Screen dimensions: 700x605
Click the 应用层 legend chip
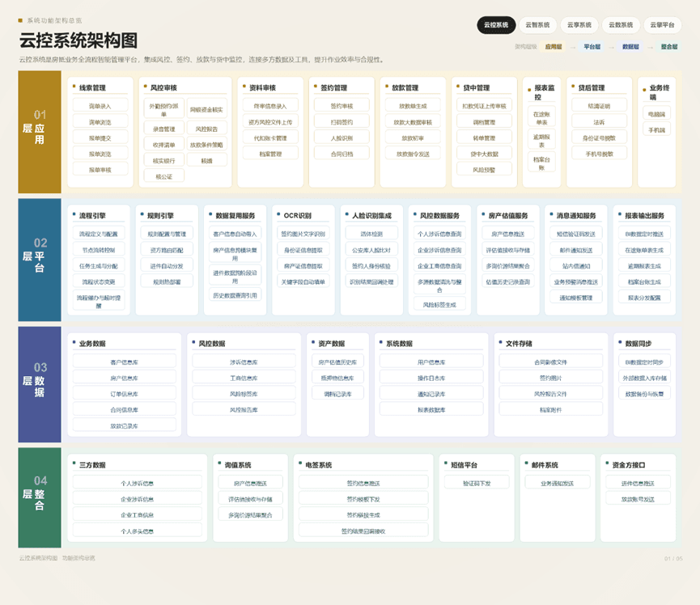[x=554, y=46]
